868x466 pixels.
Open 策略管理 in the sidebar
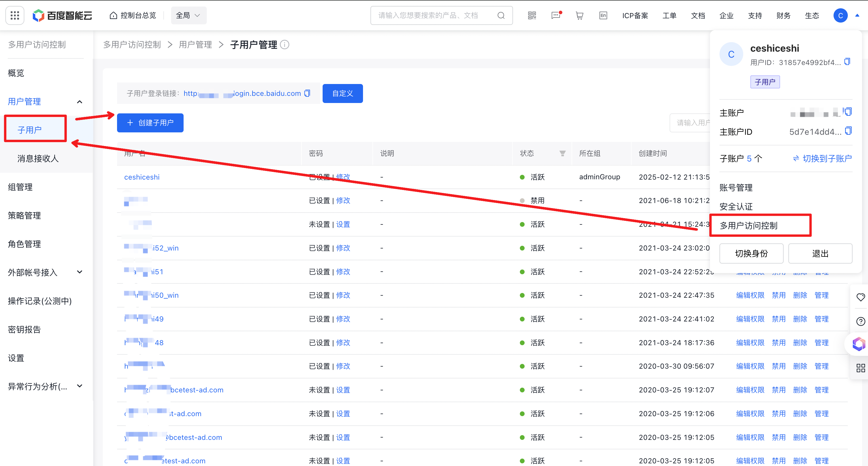(x=25, y=215)
